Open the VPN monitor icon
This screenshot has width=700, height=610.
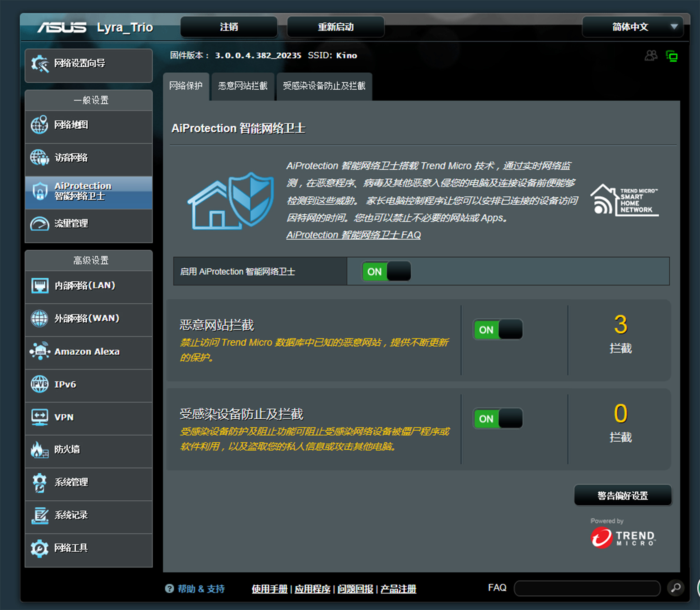coord(39,417)
